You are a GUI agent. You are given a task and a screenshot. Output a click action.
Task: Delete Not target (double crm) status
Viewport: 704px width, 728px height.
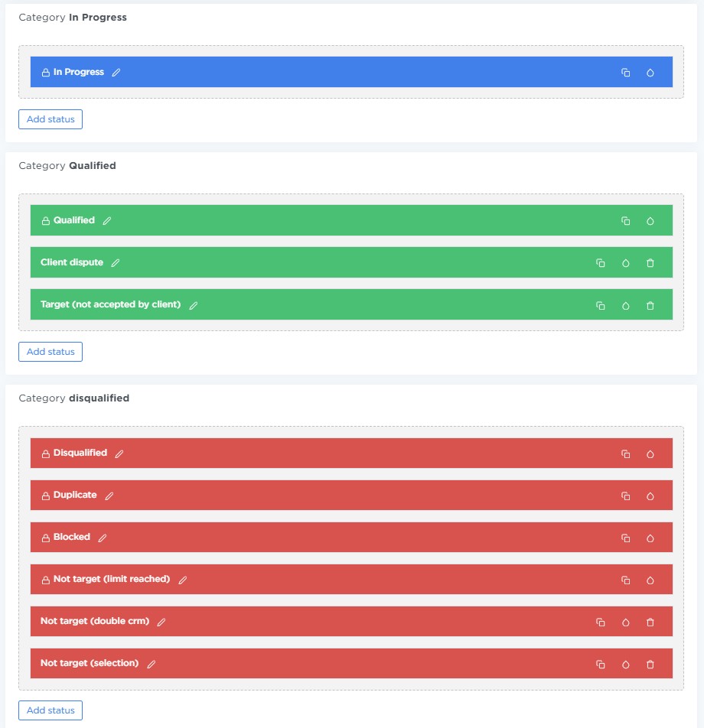click(x=650, y=622)
